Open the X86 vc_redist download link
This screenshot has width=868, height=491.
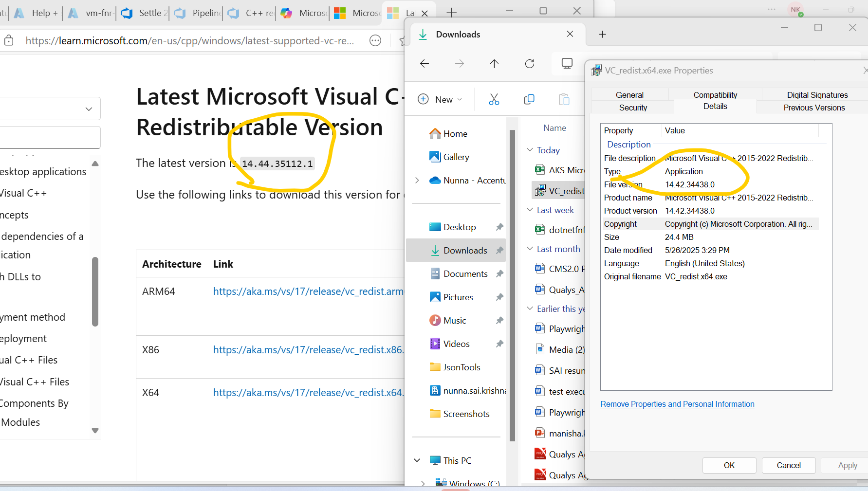point(309,350)
